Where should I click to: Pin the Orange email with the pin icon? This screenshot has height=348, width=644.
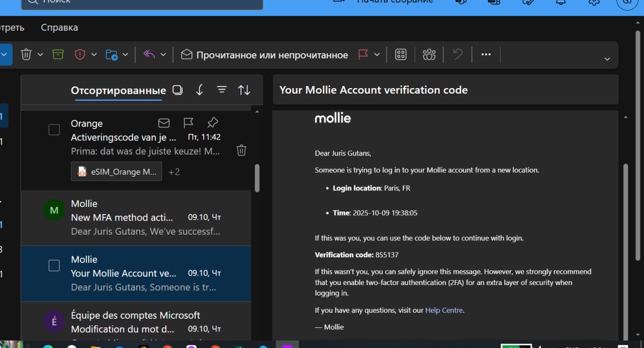(x=213, y=123)
